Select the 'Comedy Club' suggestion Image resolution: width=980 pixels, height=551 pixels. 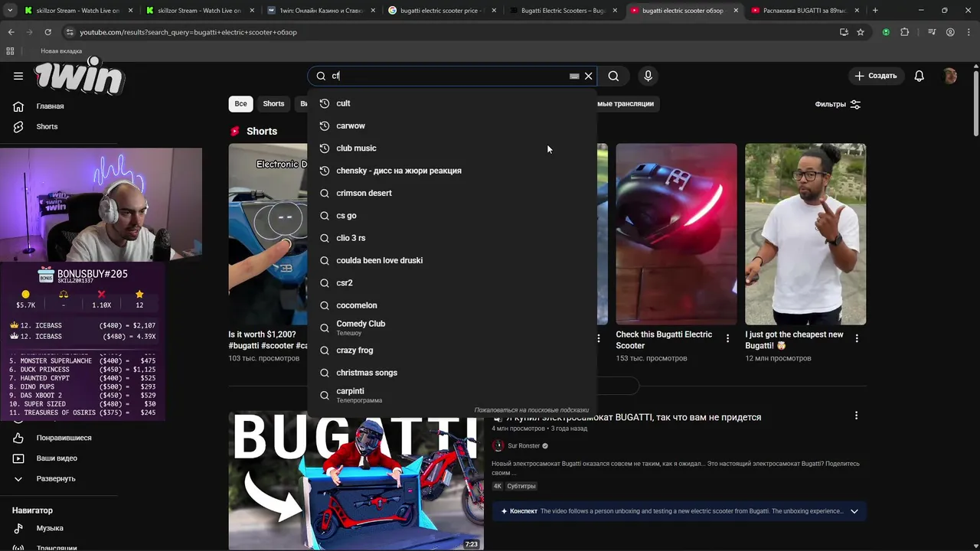point(452,328)
